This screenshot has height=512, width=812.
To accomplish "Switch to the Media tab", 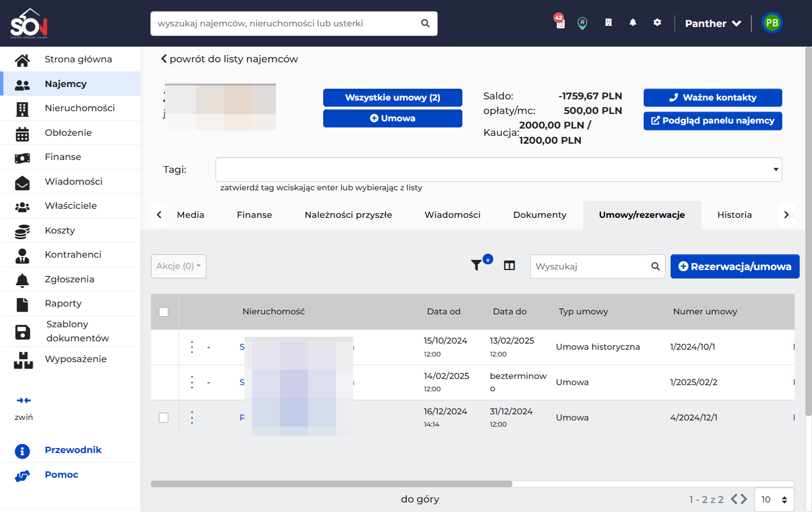I will click(x=191, y=215).
